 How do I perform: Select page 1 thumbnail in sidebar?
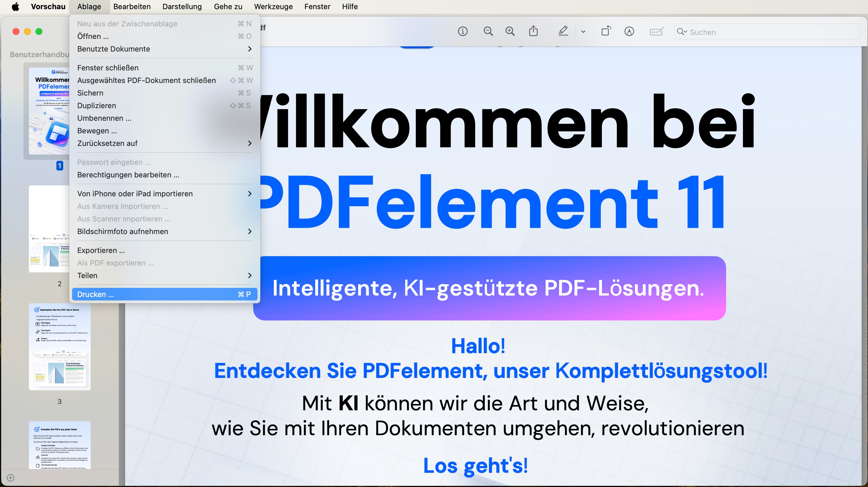[49, 111]
